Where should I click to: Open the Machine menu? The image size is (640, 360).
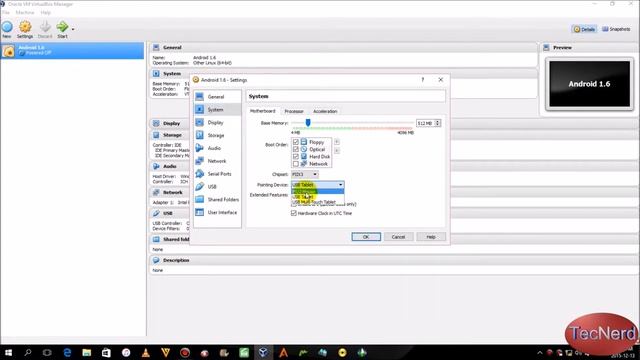[25, 13]
